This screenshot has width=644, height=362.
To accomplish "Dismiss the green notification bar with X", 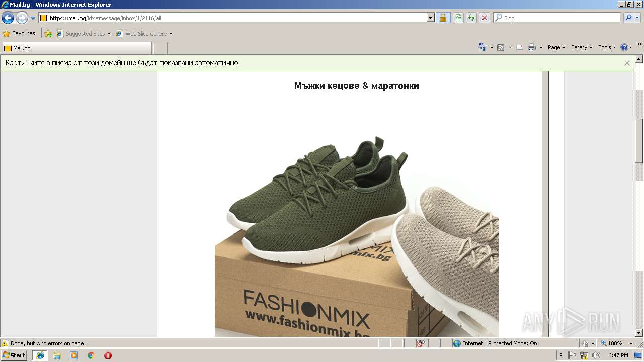I will pyautogui.click(x=627, y=63).
